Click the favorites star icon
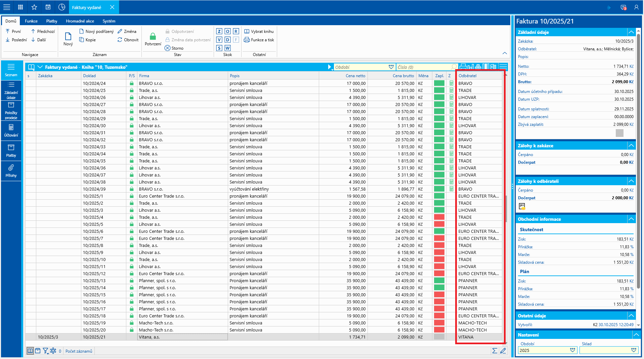 (34, 7)
